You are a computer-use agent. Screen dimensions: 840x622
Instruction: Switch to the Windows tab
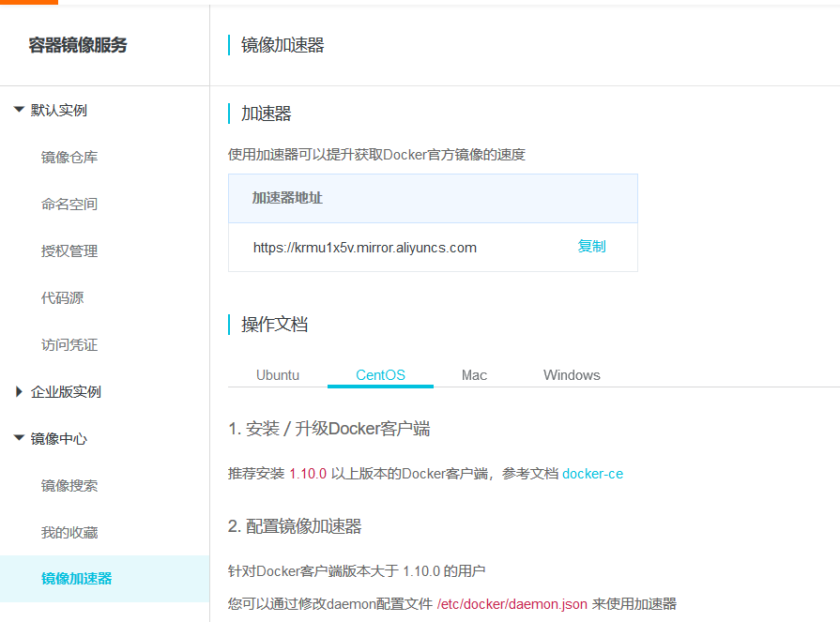click(x=572, y=375)
